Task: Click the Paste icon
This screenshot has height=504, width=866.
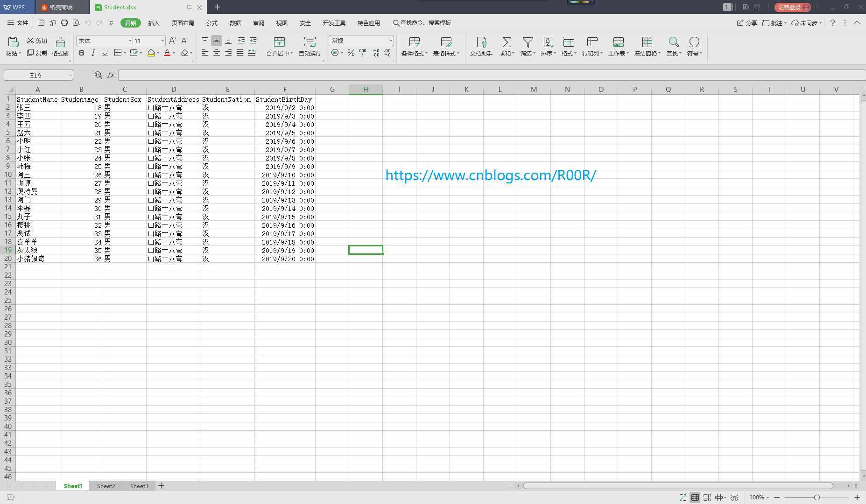Action: click(x=13, y=42)
